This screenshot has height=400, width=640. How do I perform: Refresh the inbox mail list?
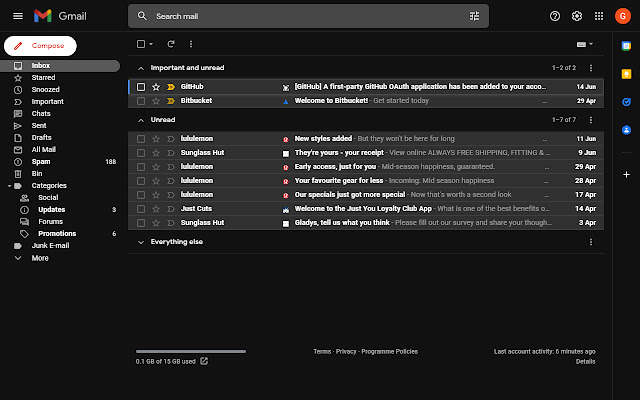tap(171, 44)
